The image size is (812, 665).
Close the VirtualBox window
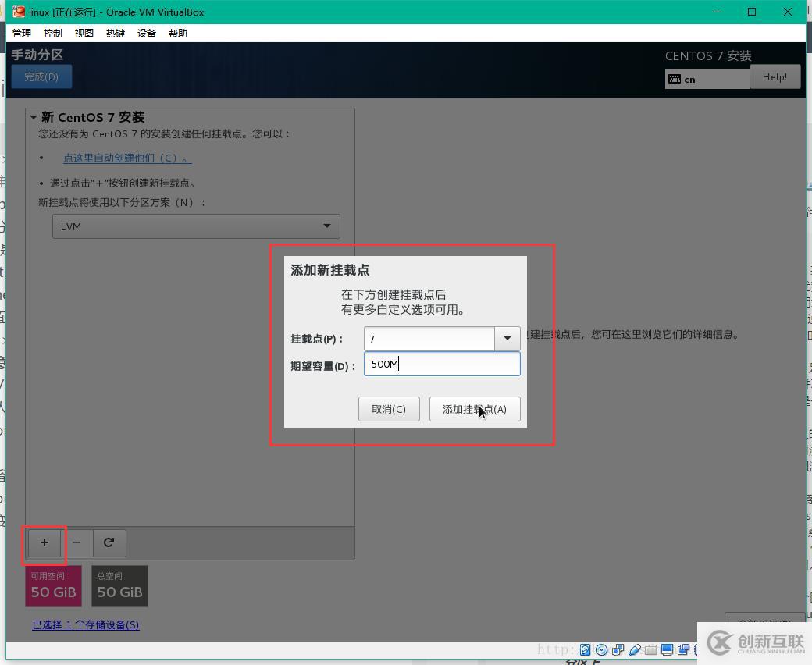point(788,12)
